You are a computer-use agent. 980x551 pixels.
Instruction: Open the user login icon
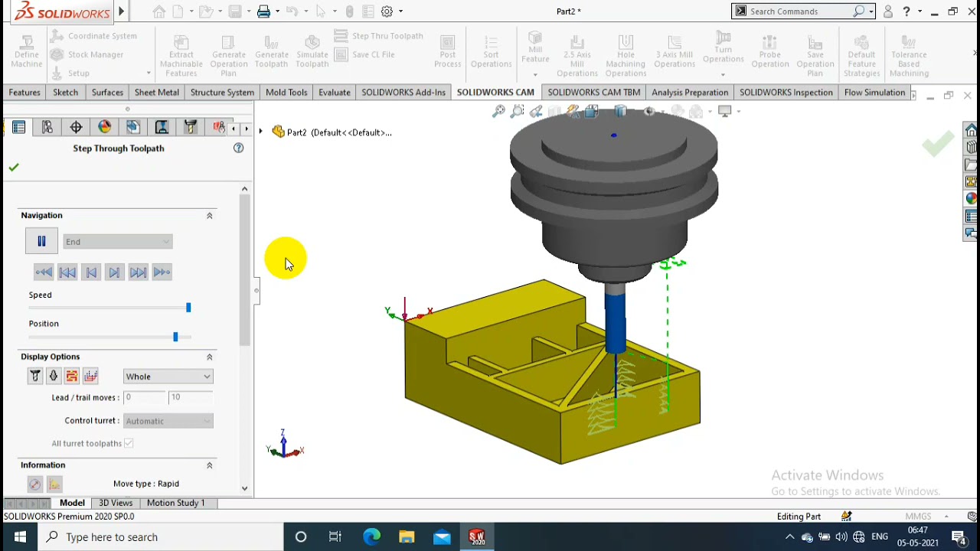coord(888,11)
